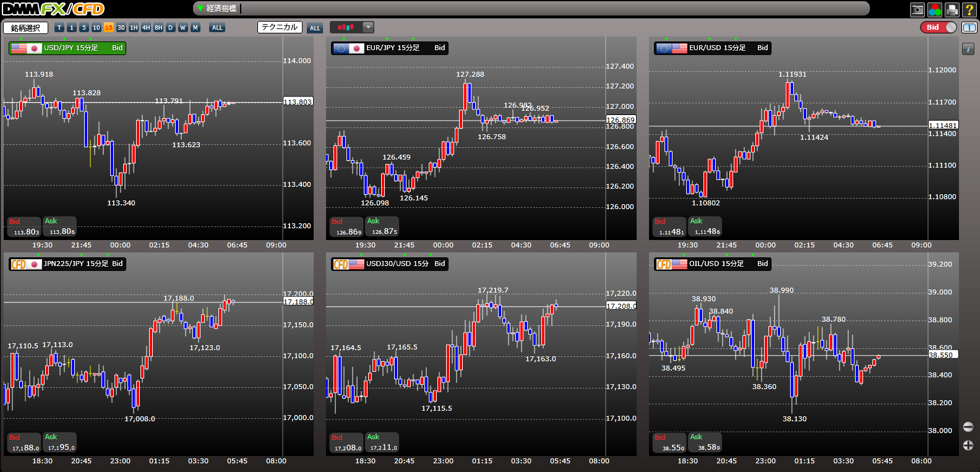The image size is (980, 472).
Task: Open the EUR/USD chart symbol dropdown
Action: pos(713,48)
